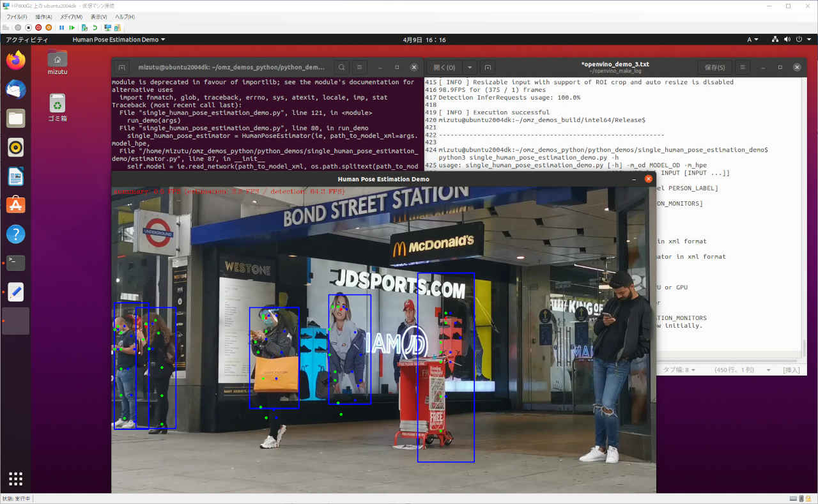Expand recent files arrow next to 開く(O)
Image resolution: width=818 pixels, height=504 pixels.
click(470, 67)
